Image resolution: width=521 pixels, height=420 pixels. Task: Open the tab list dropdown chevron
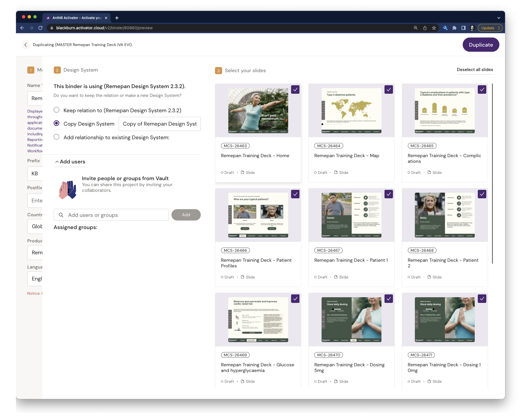tap(499, 18)
